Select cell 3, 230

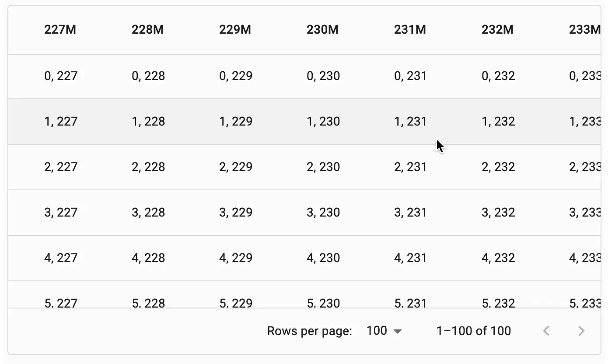click(x=323, y=213)
